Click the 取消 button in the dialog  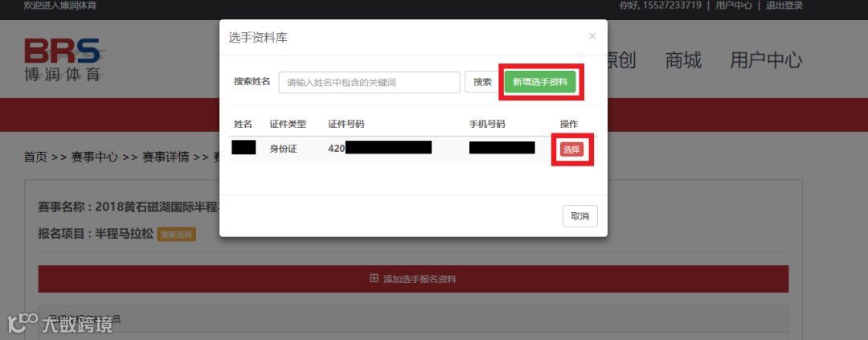click(580, 216)
